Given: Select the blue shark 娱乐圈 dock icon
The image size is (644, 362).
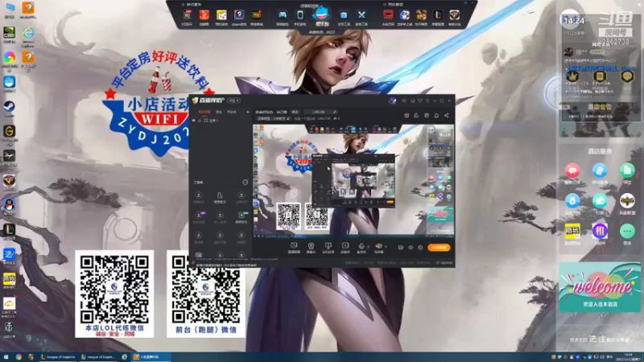Looking at the screenshot, I should [321, 16].
